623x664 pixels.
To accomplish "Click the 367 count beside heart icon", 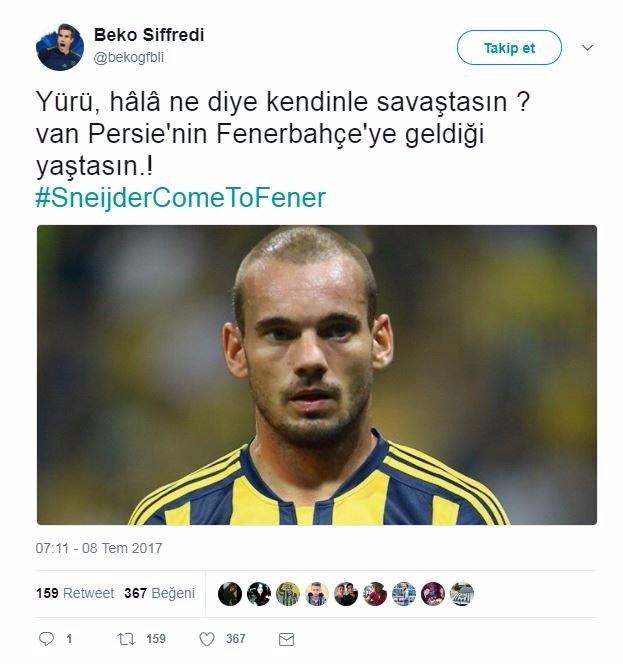I will coord(235,639).
